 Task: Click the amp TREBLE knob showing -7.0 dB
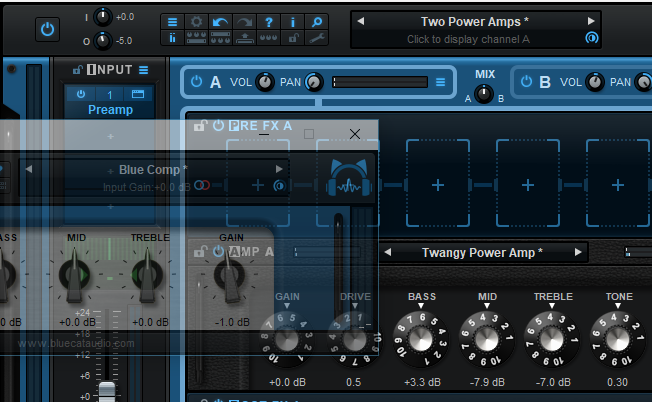point(552,339)
